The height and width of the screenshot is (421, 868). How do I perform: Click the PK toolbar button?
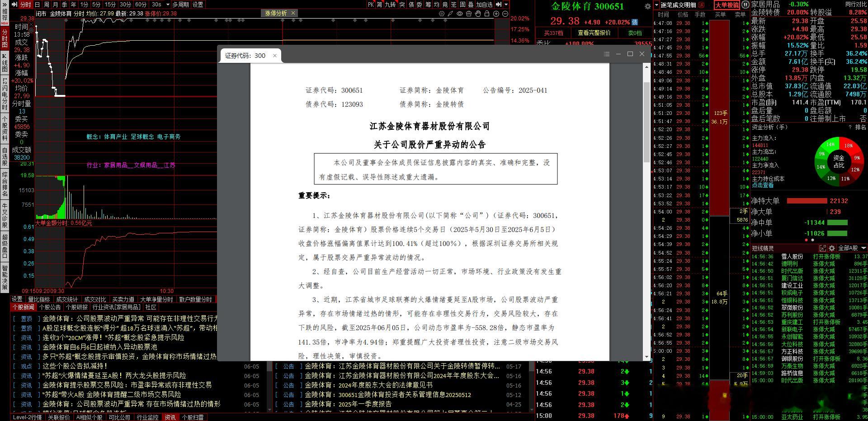coord(371,5)
